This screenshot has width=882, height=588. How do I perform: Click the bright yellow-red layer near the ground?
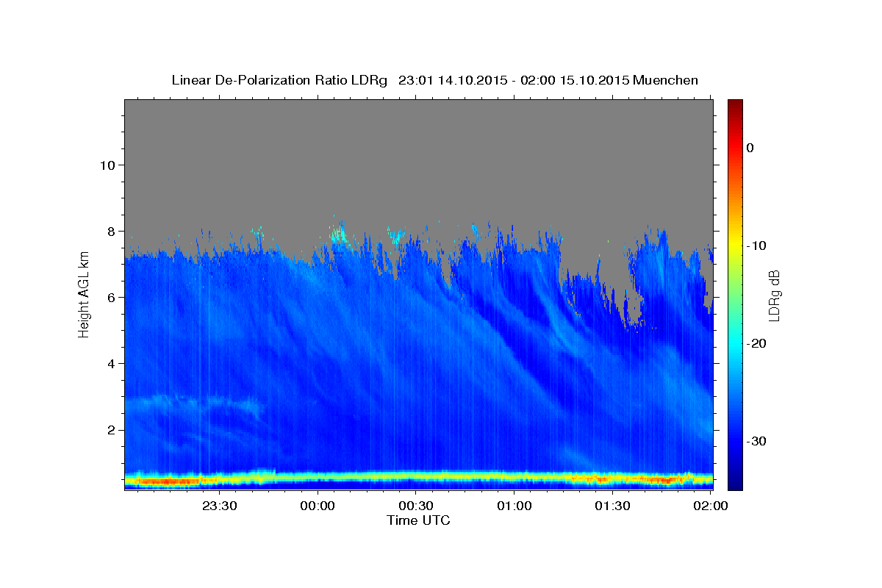[x=418, y=478]
